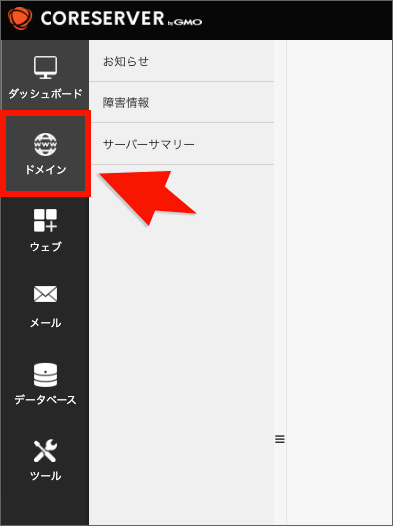Open the お知らせ submenu entry
Image resolution: width=393 pixels, height=526 pixels.
(181, 61)
